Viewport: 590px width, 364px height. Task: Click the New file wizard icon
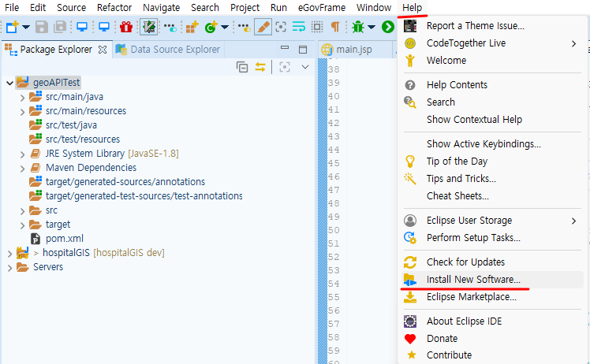(x=12, y=27)
